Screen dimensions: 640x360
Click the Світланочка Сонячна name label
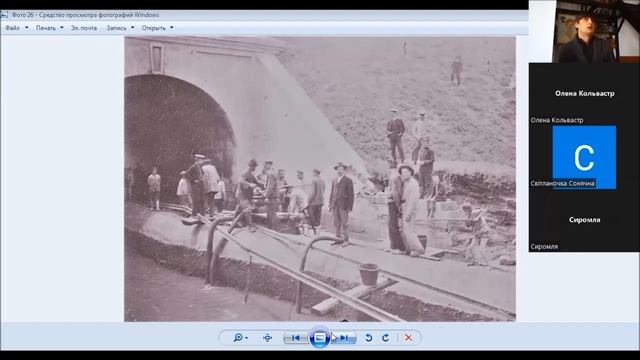(x=562, y=183)
